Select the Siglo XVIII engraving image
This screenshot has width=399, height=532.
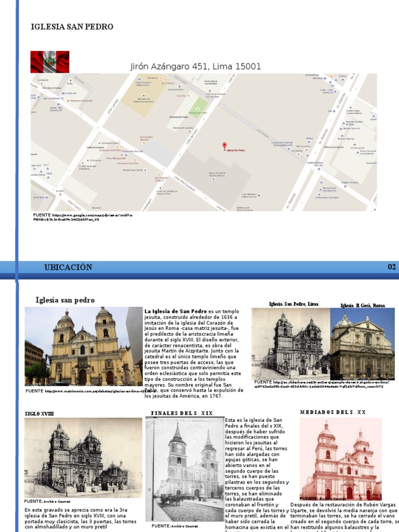point(83,457)
